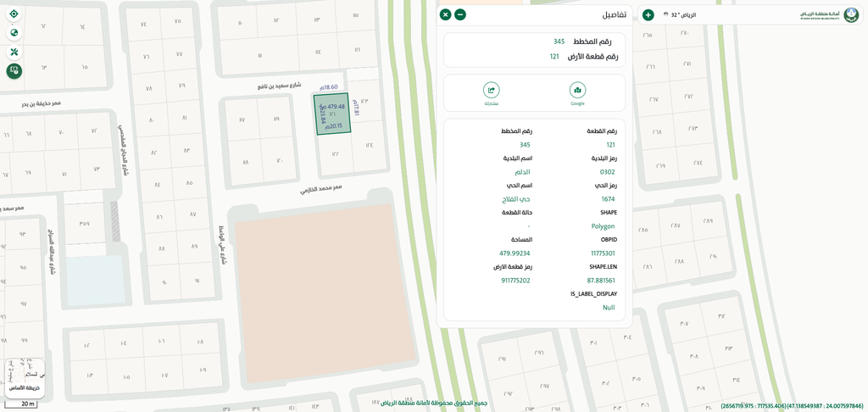Click the Riyadh weather 32° indicator

click(678, 14)
